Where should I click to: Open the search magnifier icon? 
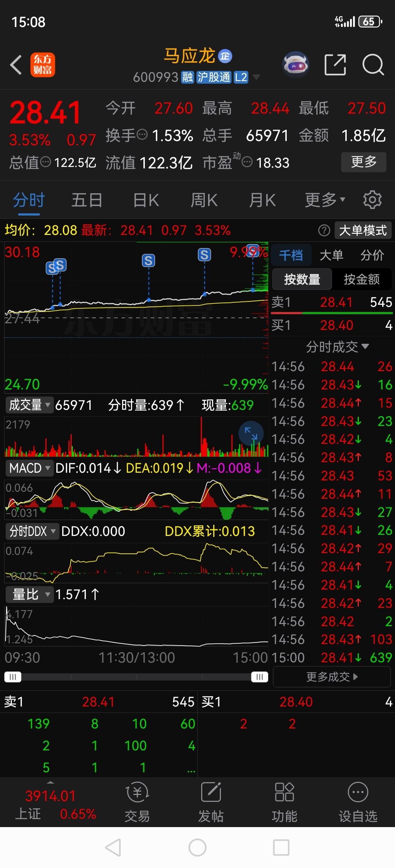tap(373, 65)
